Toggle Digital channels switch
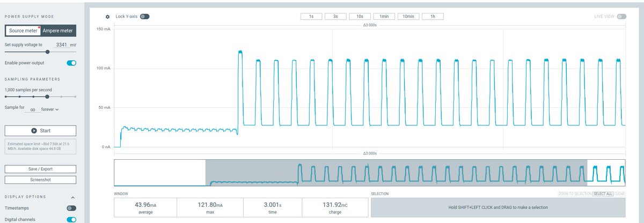 coord(71,219)
